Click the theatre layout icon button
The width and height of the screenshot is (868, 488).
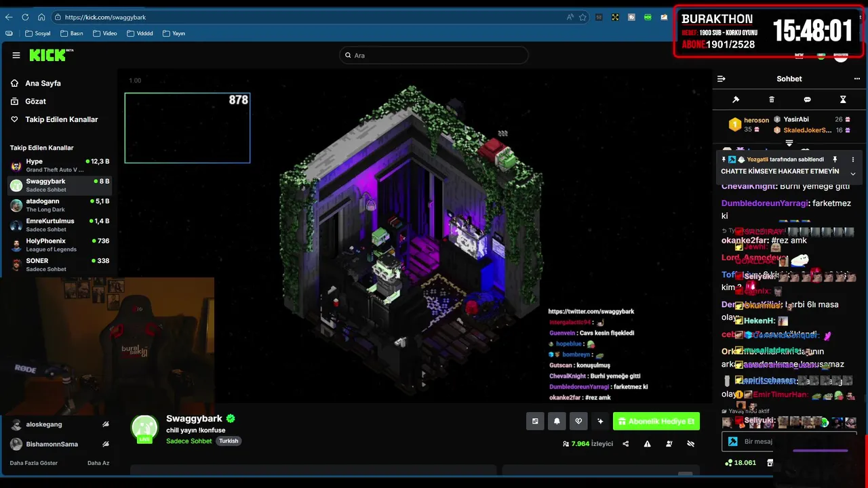(535, 421)
